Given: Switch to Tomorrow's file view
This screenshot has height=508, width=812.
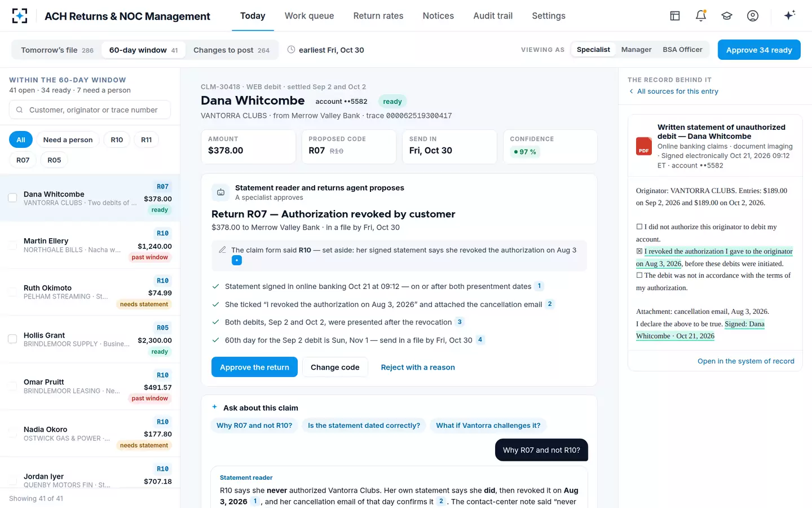Looking at the screenshot, I should coord(57,50).
